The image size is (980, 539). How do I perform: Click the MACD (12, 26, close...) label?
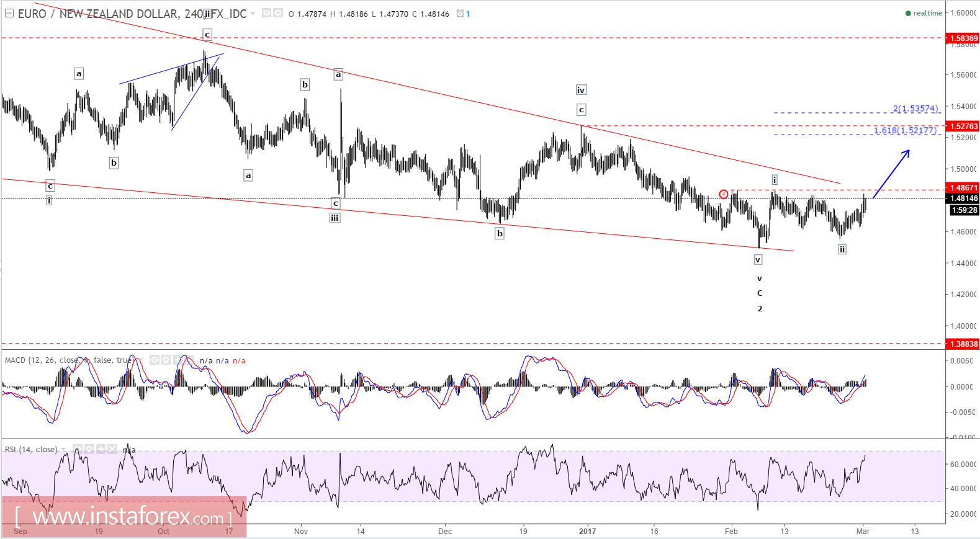pyautogui.click(x=68, y=360)
